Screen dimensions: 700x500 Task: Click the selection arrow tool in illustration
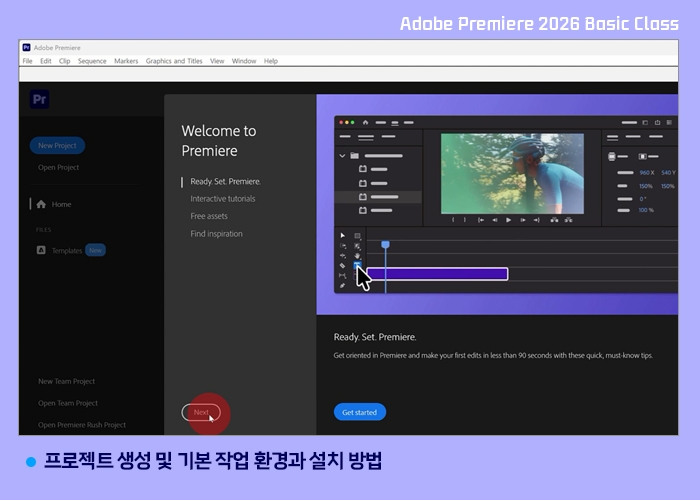point(342,235)
